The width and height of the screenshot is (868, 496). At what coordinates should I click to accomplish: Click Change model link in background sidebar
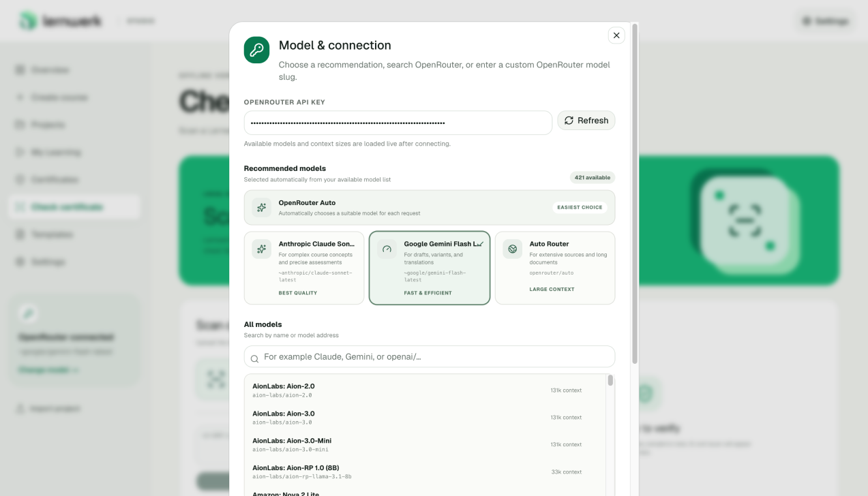[x=48, y=370]
